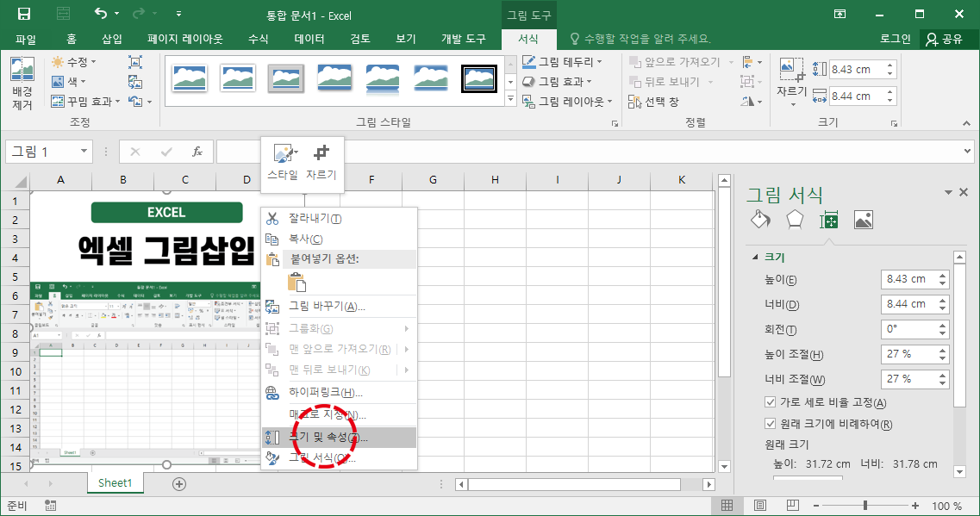This screenshot has height=516, width=980.
Task: Toggle Lock aspect ratio (가로 세로 비율 고정) checkbox
Action: (770, 402)
